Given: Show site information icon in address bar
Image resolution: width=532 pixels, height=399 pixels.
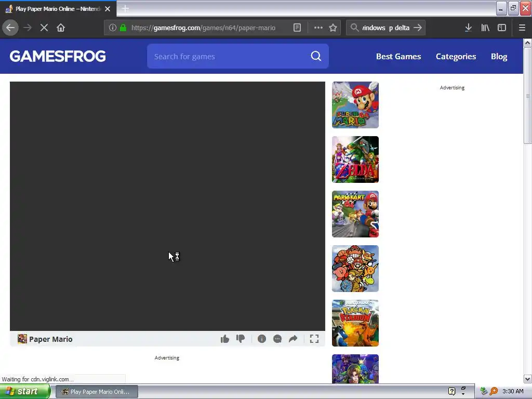Looking at the screenshot, I should click(113, 28).
